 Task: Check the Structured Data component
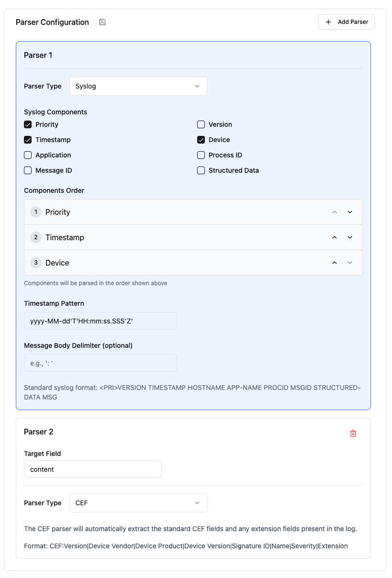[x=201, y=170]
